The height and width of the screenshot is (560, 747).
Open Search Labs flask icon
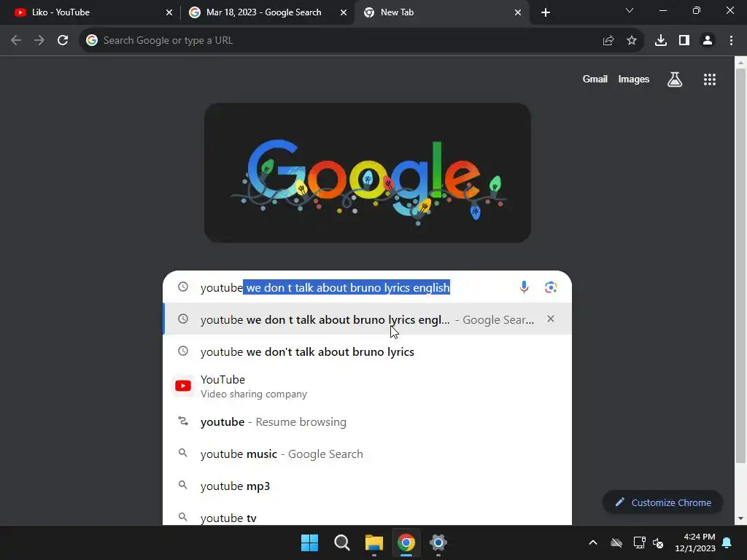tap(675, 79)
